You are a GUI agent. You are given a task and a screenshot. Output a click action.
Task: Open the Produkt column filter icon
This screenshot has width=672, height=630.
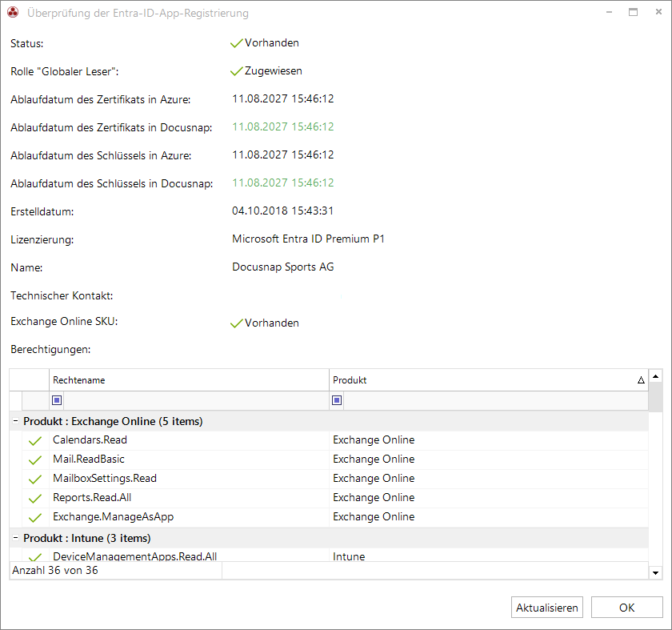pos(337,400)
